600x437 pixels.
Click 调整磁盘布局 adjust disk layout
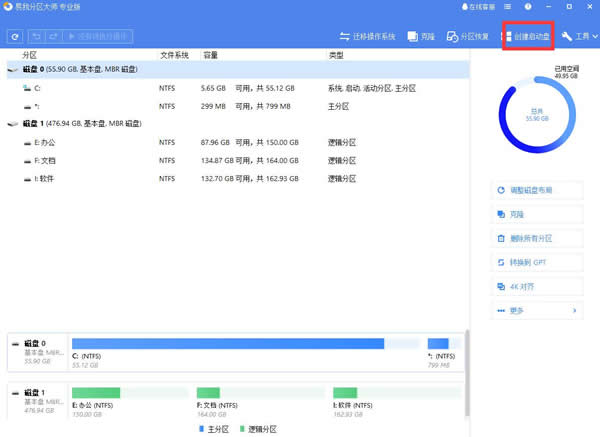537,190
